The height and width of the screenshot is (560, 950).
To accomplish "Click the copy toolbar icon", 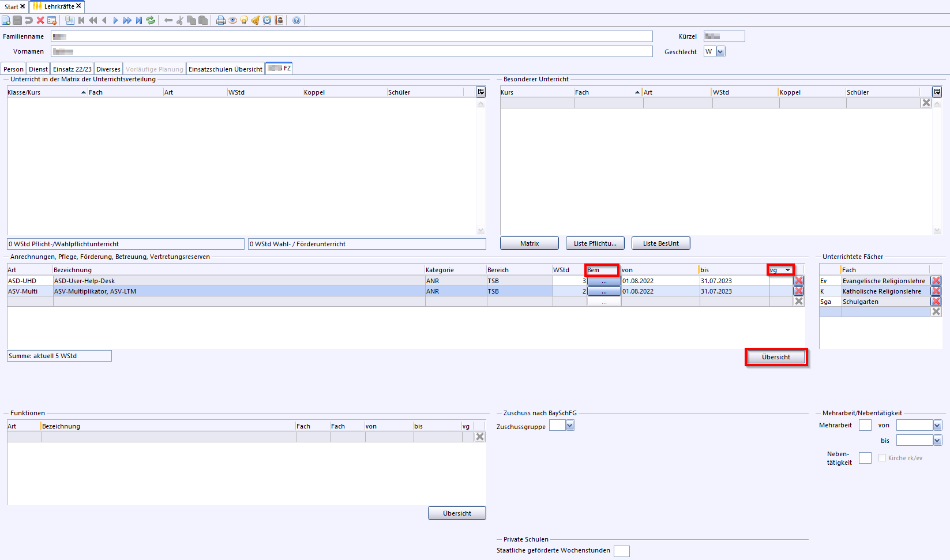I will tap(191, 20).
